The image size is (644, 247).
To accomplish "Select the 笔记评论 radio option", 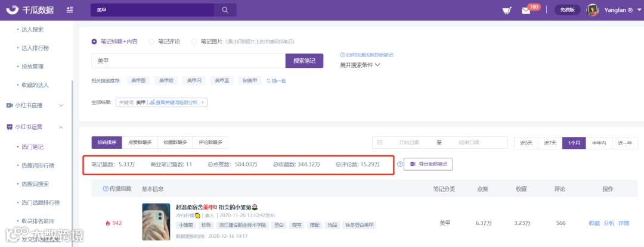I will (x=151, y=42).
